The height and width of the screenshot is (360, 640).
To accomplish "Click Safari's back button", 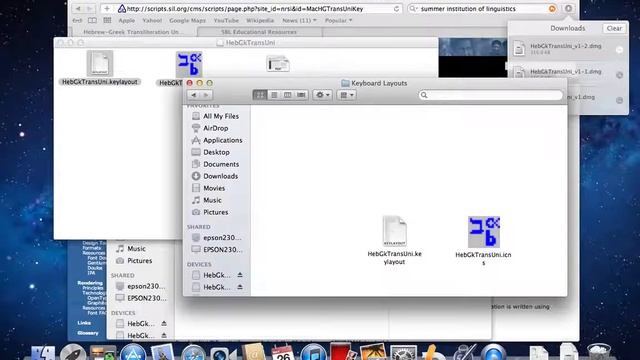I will 78,9.
